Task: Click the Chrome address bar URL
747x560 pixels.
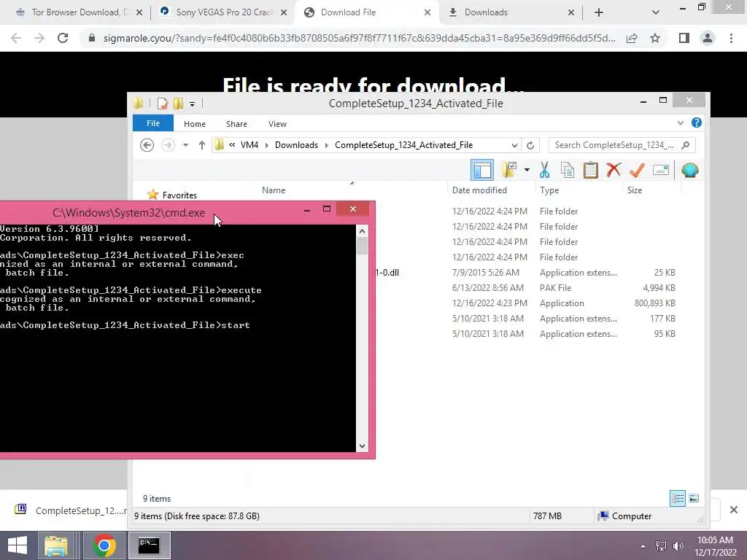Action: (x=359, y=38)
